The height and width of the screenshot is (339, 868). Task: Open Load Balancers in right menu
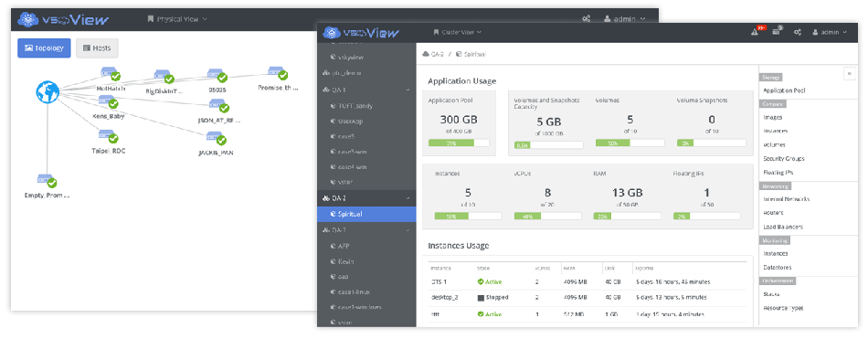(783, 227)
